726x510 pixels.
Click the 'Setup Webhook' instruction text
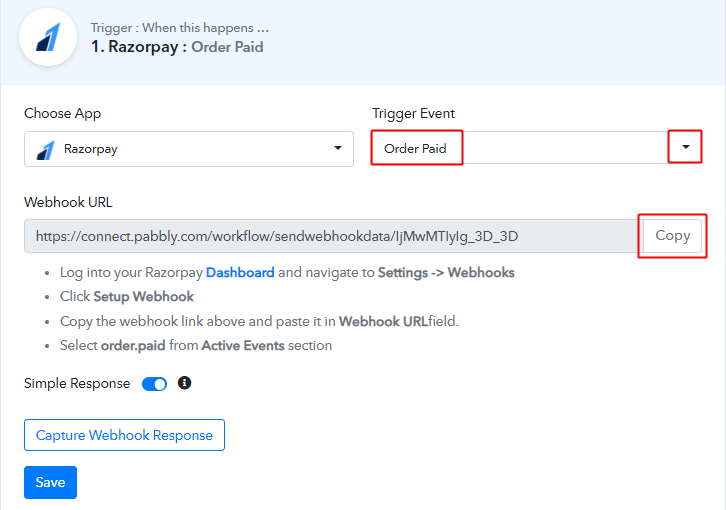point(144,296)
